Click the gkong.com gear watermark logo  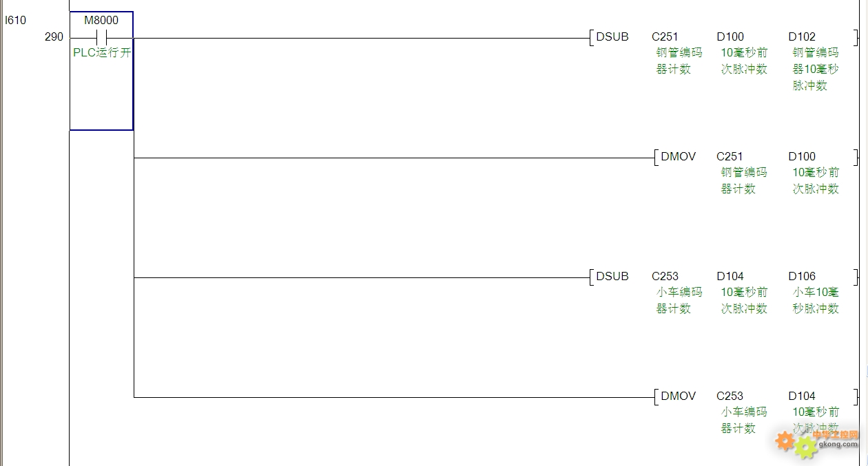click(x=817, y=442)
